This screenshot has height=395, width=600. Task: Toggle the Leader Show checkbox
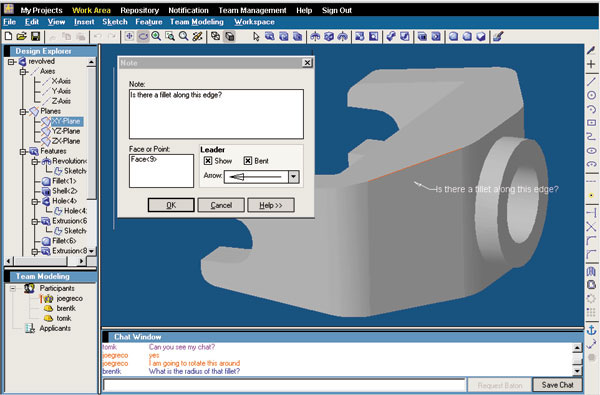point(208,161)
